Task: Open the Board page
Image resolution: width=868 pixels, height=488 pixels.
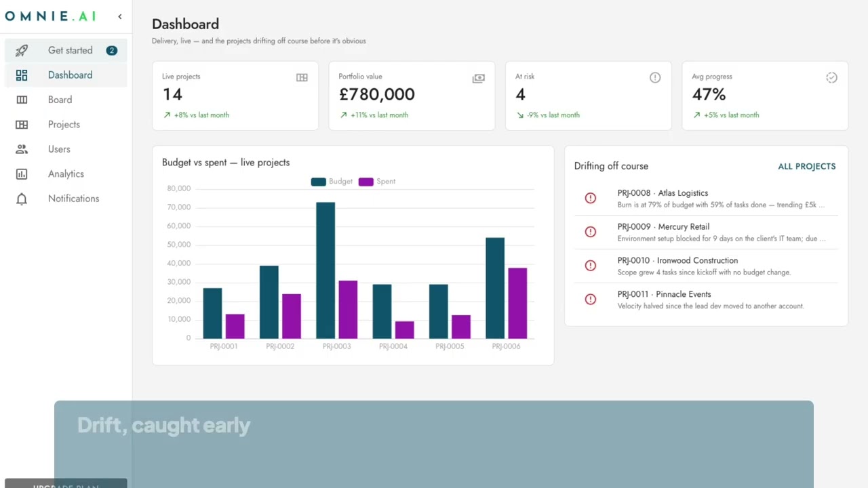Action: [66, 100]
